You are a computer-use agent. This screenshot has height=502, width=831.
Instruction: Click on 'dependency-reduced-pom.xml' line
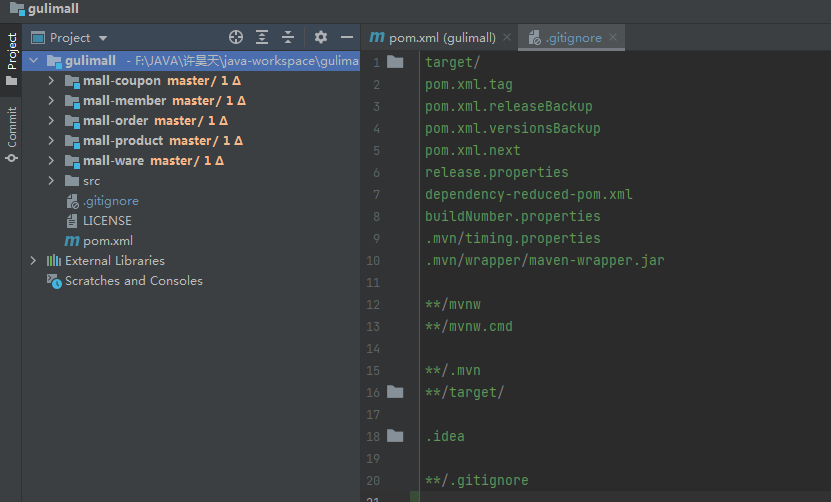[529, 195]
